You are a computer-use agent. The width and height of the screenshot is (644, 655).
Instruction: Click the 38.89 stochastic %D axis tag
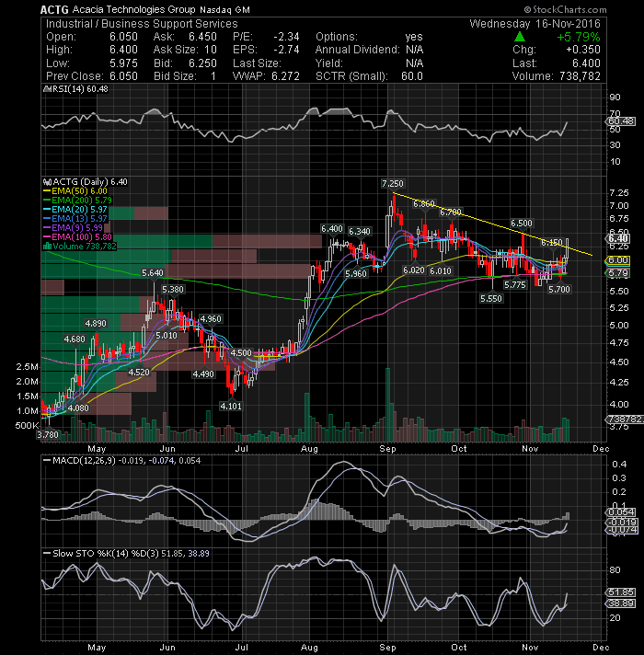pos(621,603)
